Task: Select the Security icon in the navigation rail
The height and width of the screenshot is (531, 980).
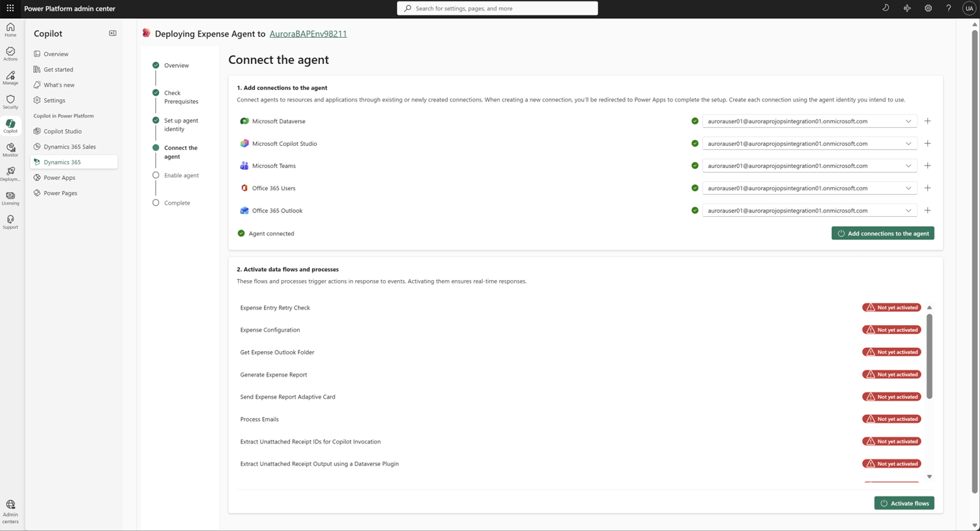Action: coord(10,101)
